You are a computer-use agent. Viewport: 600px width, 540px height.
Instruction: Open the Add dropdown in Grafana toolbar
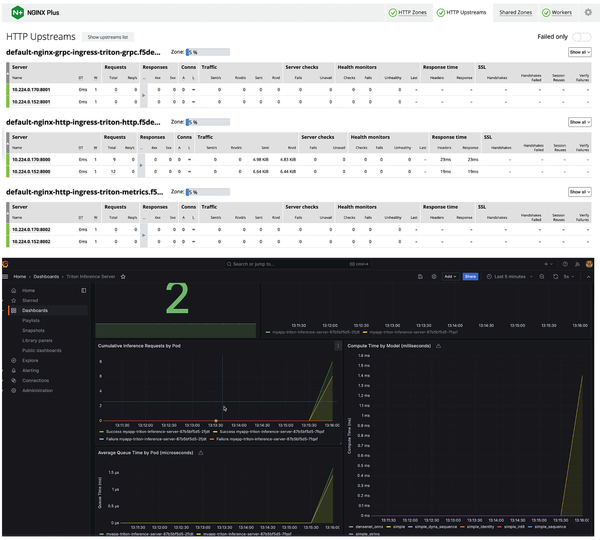coord(450,277)
